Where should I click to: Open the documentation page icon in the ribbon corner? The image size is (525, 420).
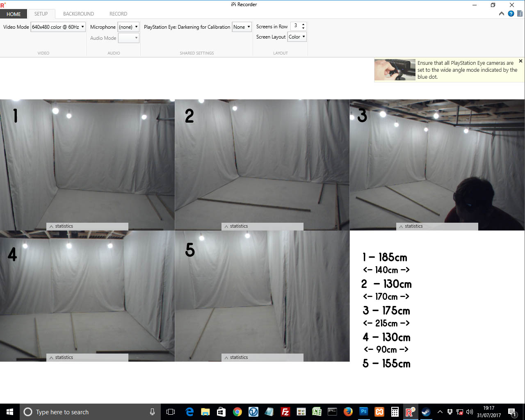(520, 14)
